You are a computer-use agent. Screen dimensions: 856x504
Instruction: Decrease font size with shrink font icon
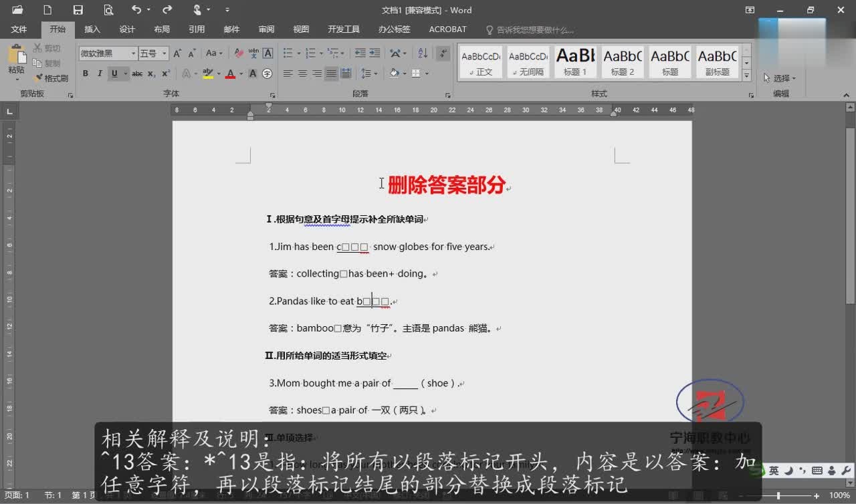tap(191, 53)
